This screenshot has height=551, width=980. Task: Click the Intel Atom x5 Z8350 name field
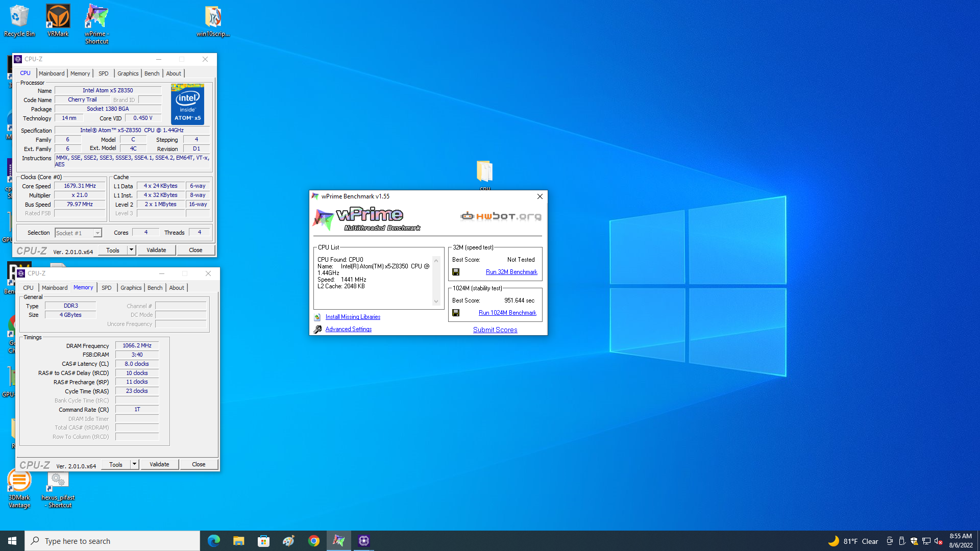[x=108, y=91]
